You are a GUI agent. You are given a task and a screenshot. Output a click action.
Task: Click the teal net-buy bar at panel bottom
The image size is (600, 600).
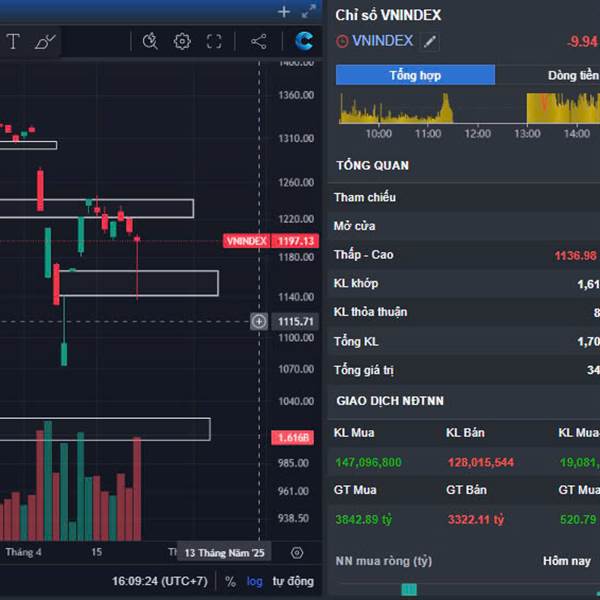click(x=409, y=590)
